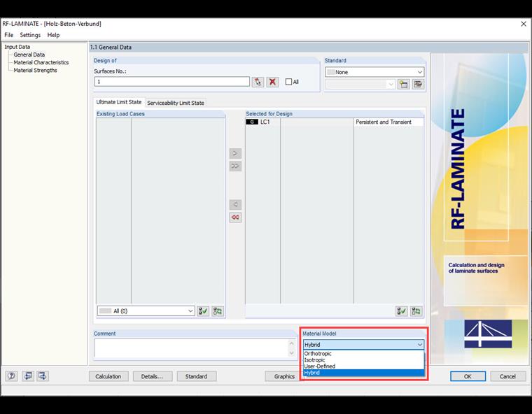This screenshot has height=414, width=532.
Task: Open the Standard dropdown showing None
Action: coord(374,72)
